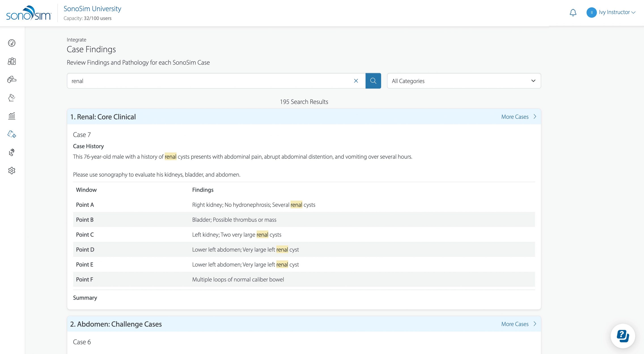The width and height of the screenshot is (644, 354).
Task: Open the All Categories dropdown
Action: coord(464,81)
